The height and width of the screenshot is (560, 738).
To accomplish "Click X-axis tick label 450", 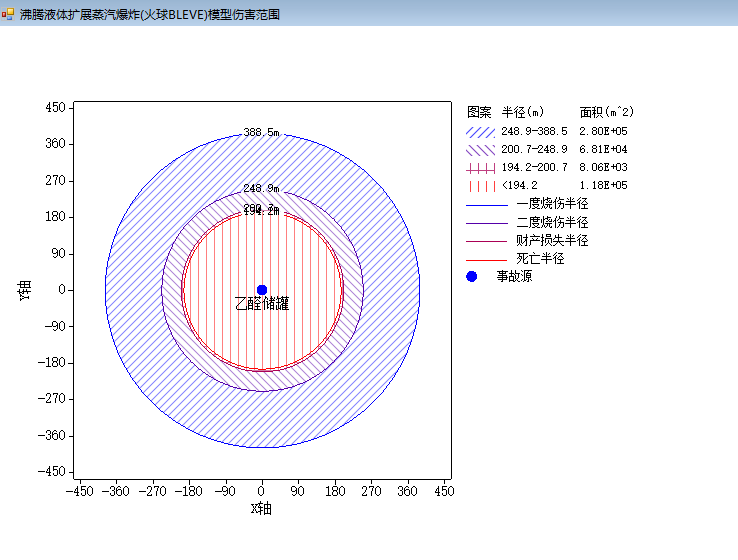I will [x=444, y=491].
